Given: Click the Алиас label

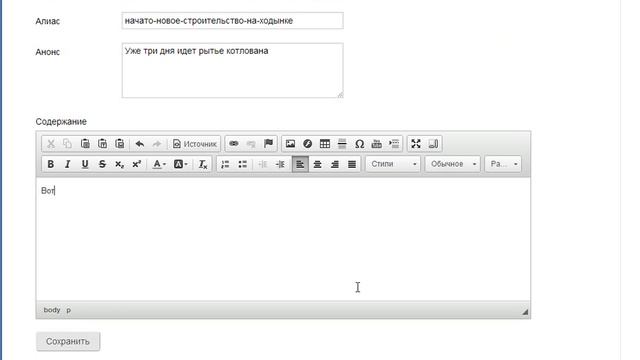Looking at the screenshot, I should pyautogui.click(x=48, y=21).
